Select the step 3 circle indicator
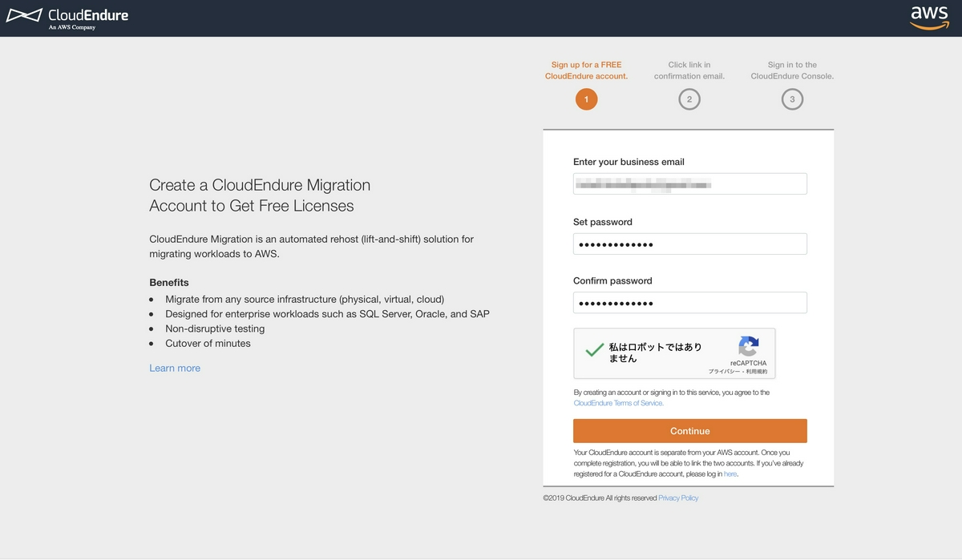Image resolution: width=962 pixels, height=560 pixels. pyautogui.click(x=792, y=99)
